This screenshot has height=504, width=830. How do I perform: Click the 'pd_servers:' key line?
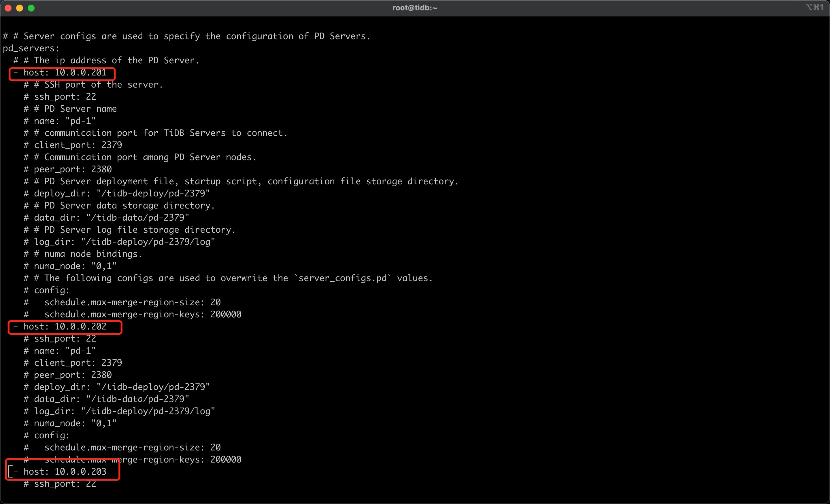click(31, 48)
